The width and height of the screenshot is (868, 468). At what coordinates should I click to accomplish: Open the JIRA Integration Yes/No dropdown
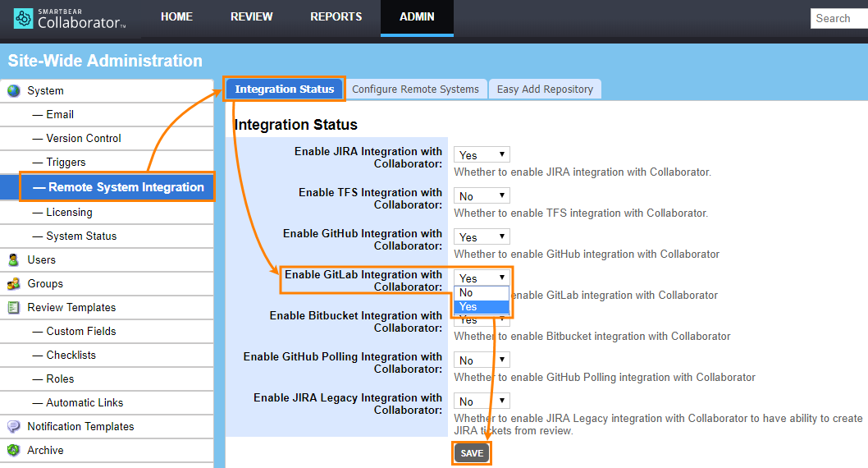coord(482,155)
